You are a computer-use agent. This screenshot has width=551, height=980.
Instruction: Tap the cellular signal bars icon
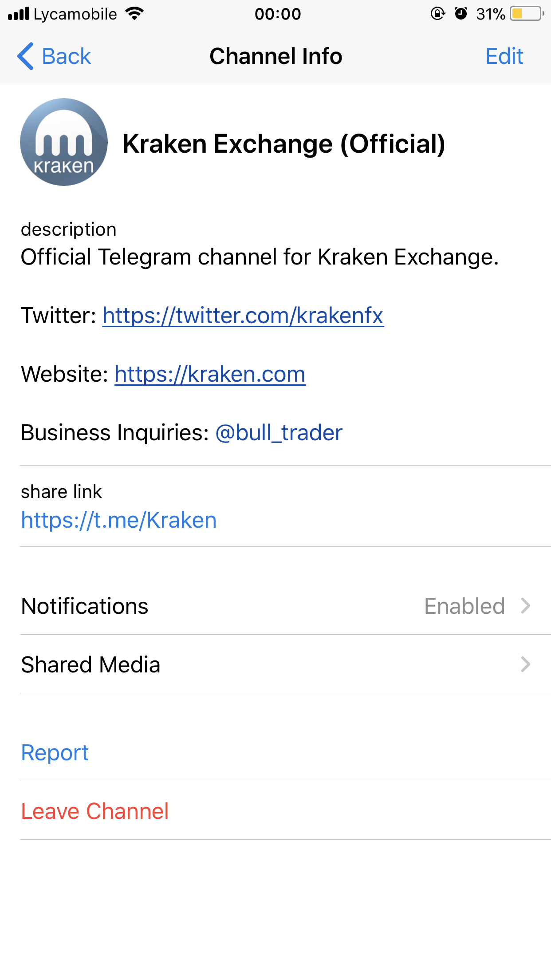click(19, 14)
